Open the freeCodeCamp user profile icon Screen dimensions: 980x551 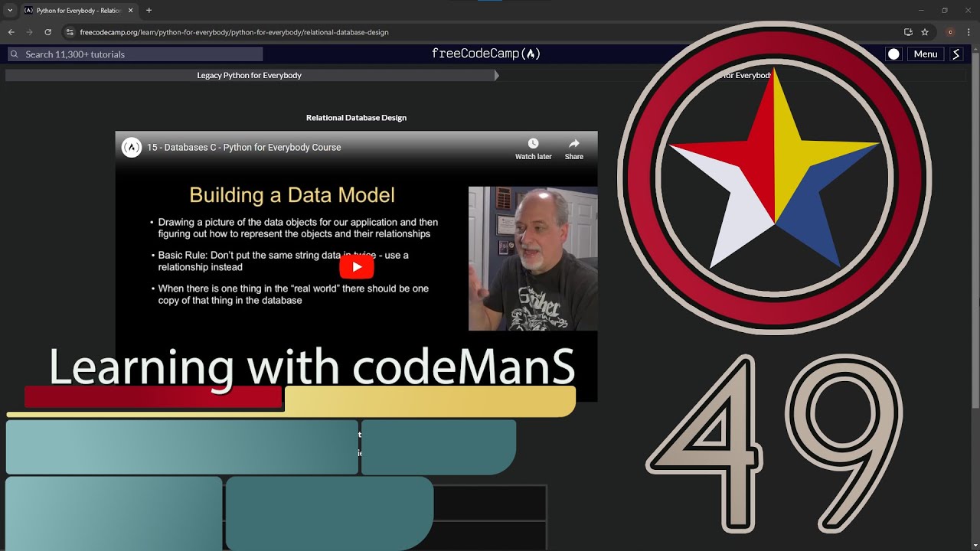pos(955,54)
